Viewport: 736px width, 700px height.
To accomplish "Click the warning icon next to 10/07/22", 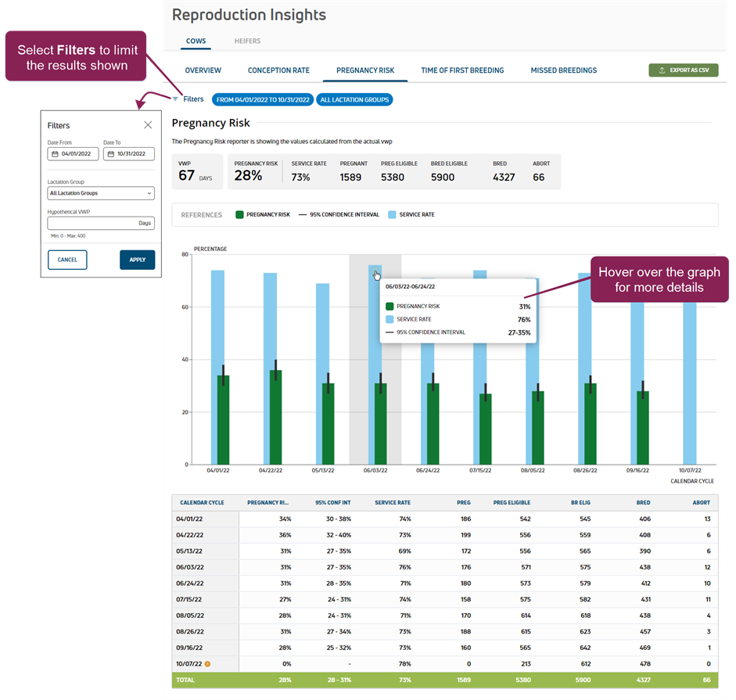I will point(208,664).
